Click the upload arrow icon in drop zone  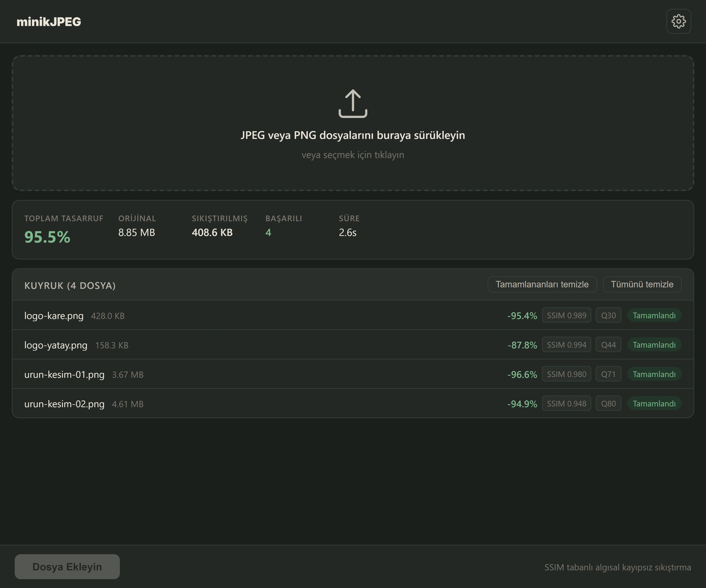click(353, 103)
